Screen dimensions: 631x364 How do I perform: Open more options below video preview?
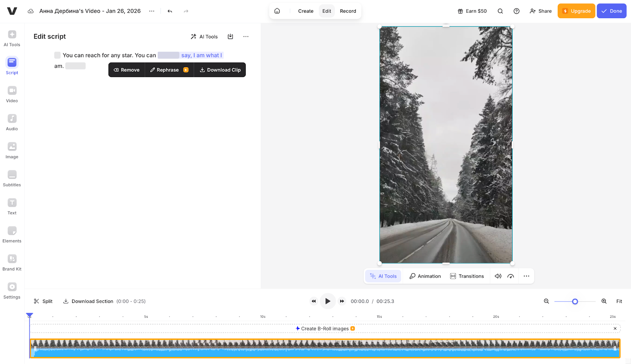526,276
